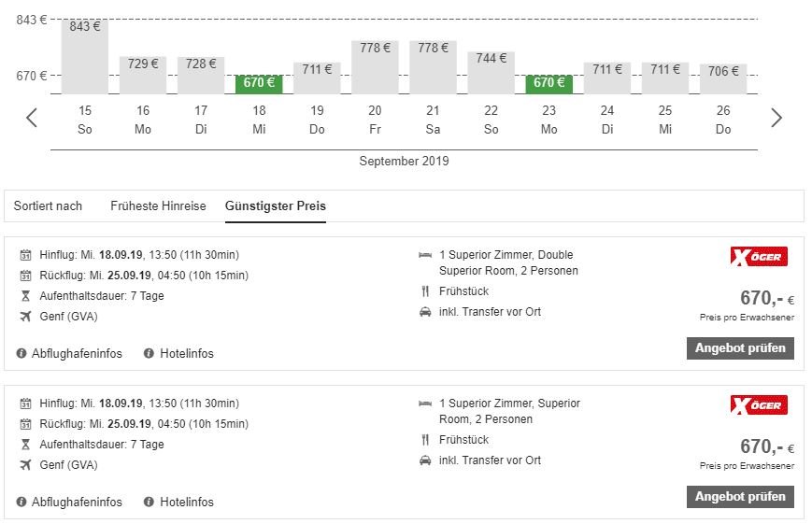Click info icon beside first Hotelinfos
Image resolution: width=812 pixels, height=524 pixels.
[x=149, y=353]
